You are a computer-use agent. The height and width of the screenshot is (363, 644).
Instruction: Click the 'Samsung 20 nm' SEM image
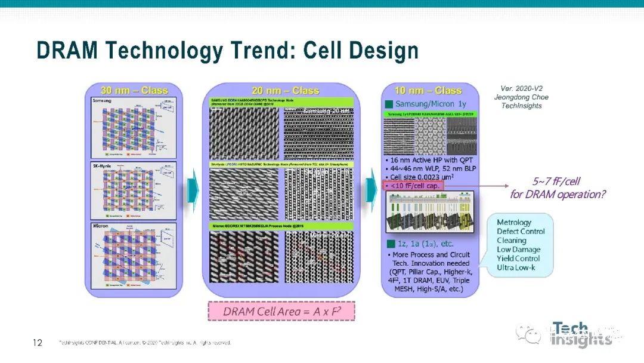click(318, 133)
